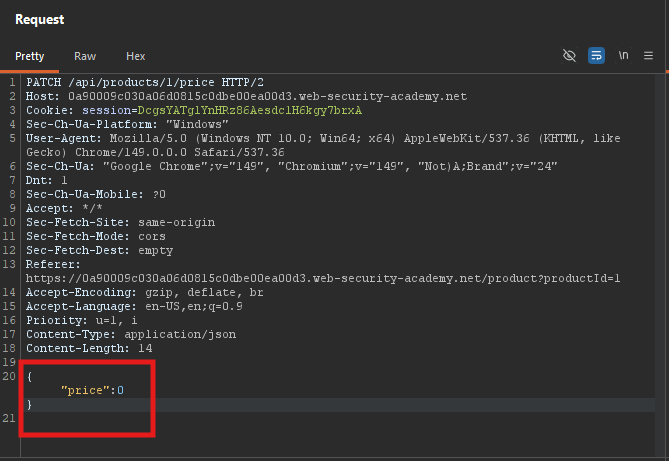Toggle the \n show newlines button
The height and width of the screenshot is (461, 669).
pos(623,55)
